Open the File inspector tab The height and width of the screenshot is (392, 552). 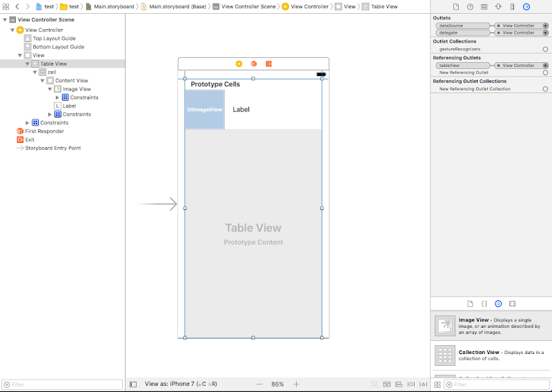point(456,7)
